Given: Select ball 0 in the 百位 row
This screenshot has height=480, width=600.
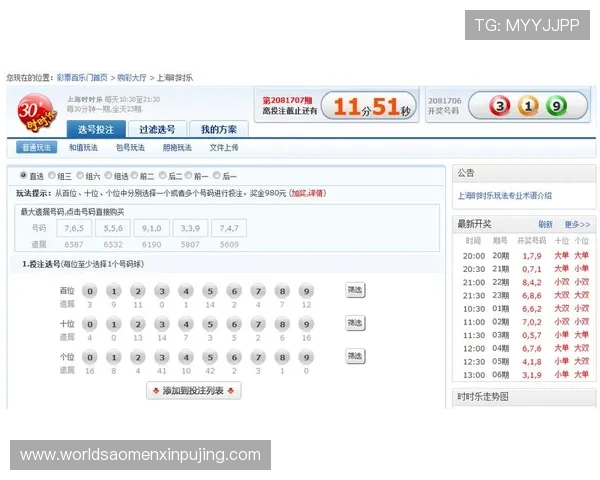Looking at the screenshot, I should pos(90,291).
